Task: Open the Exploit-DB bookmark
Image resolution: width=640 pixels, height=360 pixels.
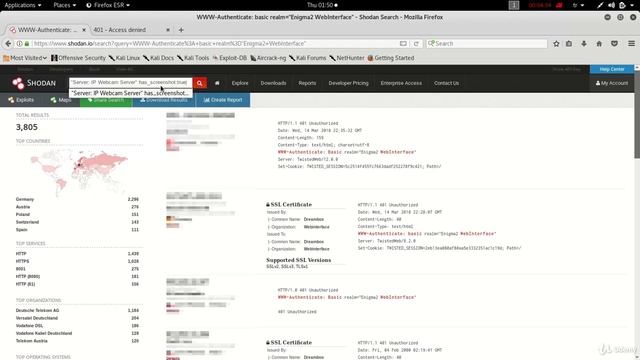Action: click(230, 58)
